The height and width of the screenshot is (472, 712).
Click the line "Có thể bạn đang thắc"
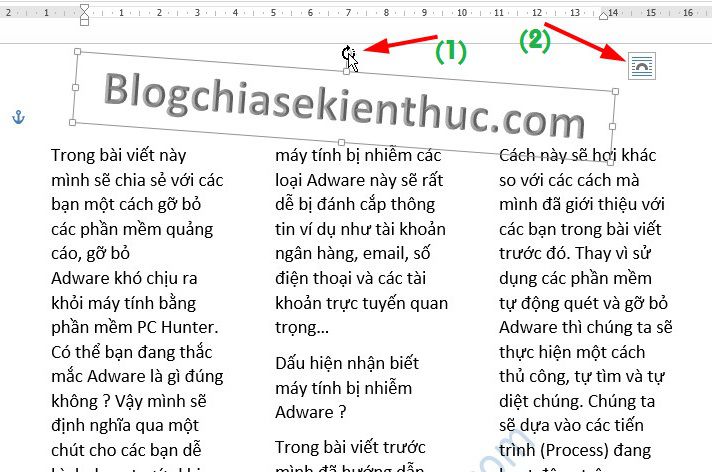132,352
